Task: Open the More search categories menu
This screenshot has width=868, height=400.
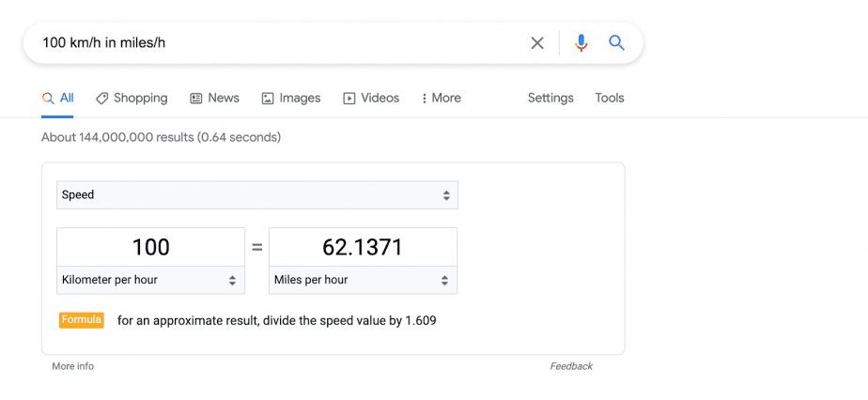Action: [442, 99]
